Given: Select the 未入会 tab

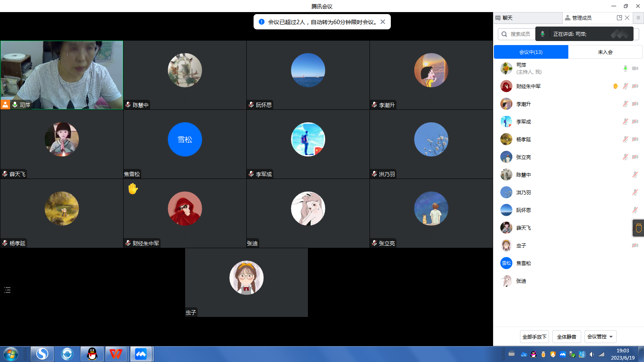Looking at the screenshot, I should (605, 52).
